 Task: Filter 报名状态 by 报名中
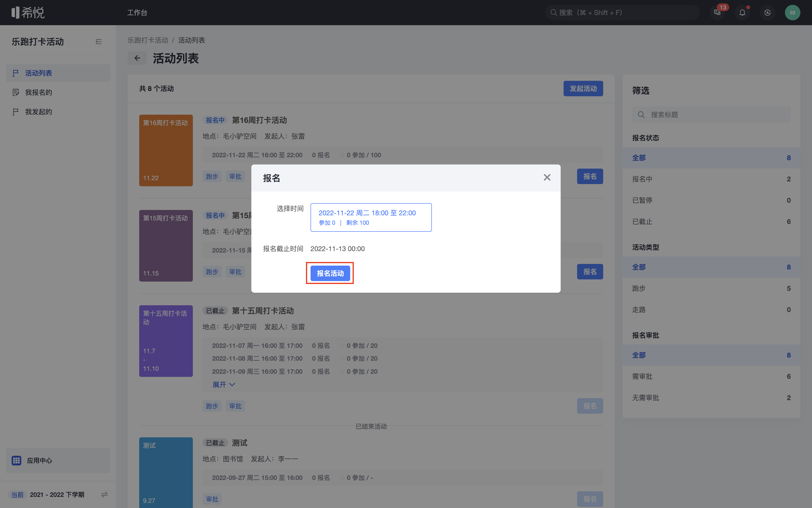coord(711,179)
